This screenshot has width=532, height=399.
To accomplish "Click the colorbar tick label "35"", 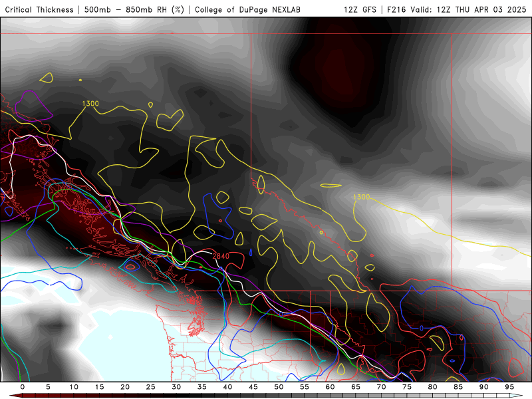I will coord(202,387).
